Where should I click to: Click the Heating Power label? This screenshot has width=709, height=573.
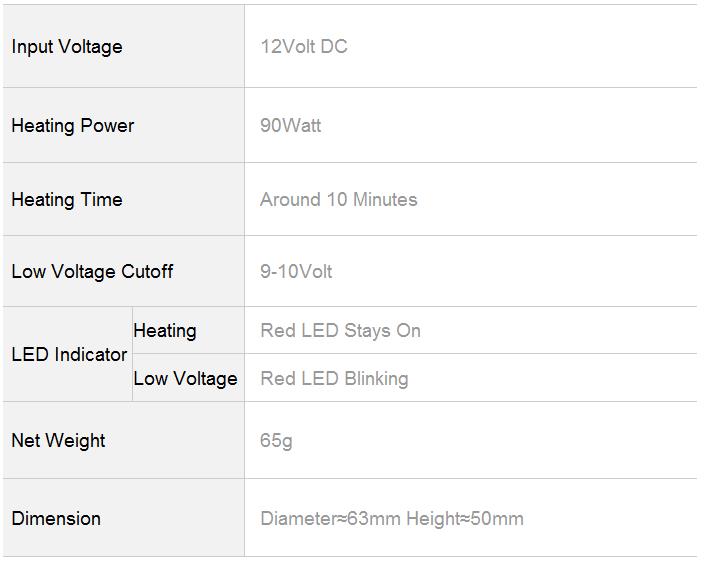(73, 126)
